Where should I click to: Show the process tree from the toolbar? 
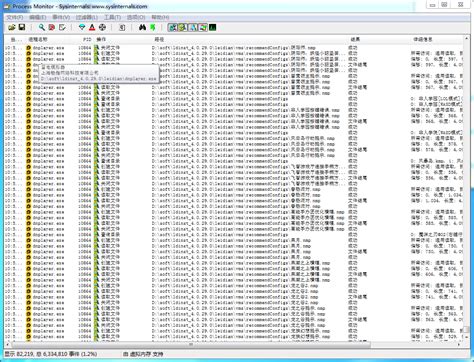pos(122,27)
